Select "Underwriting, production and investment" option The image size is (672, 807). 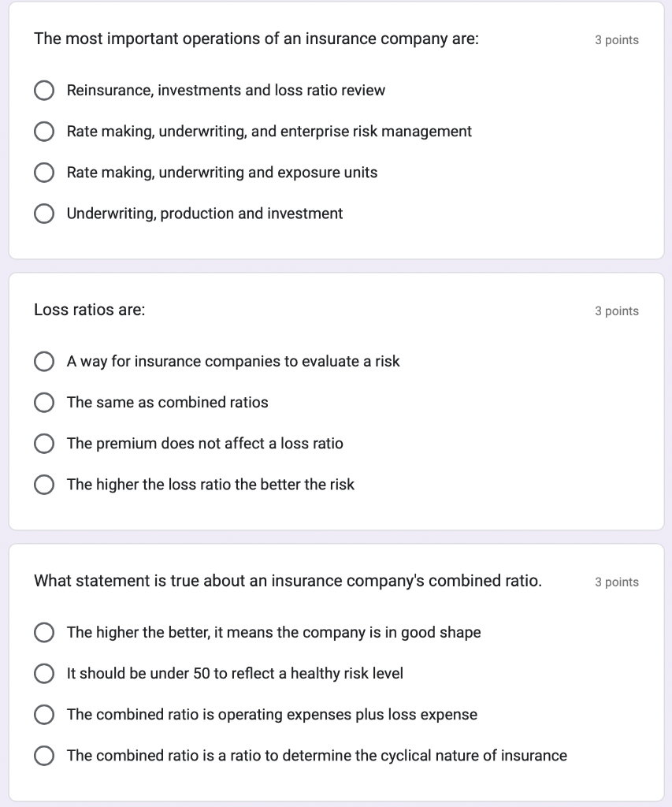coord(45,214)
